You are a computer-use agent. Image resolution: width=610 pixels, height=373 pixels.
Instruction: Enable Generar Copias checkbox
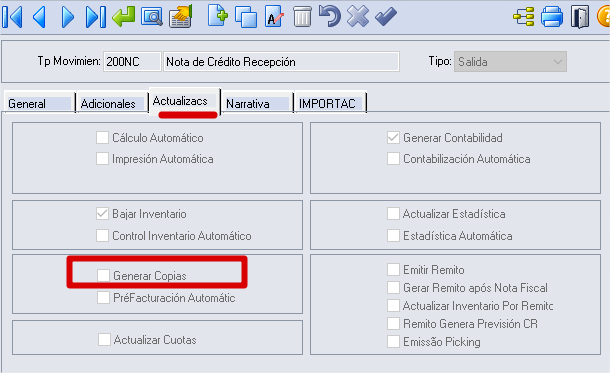pos(103,275)
